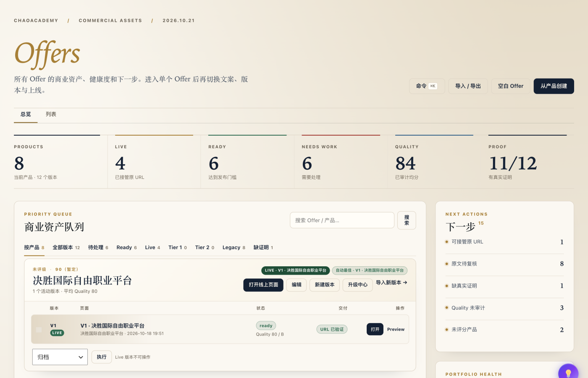Select the Ready filter tab
588x378 pixels.
[126, 247]
